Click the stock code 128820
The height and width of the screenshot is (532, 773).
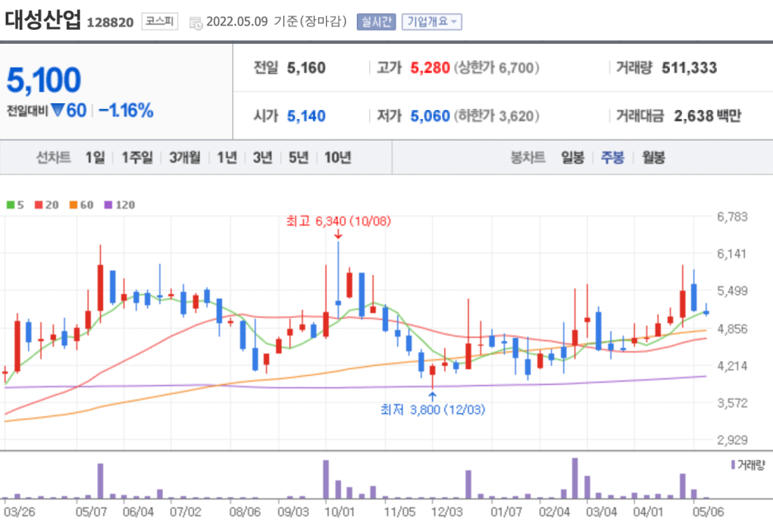111,22
